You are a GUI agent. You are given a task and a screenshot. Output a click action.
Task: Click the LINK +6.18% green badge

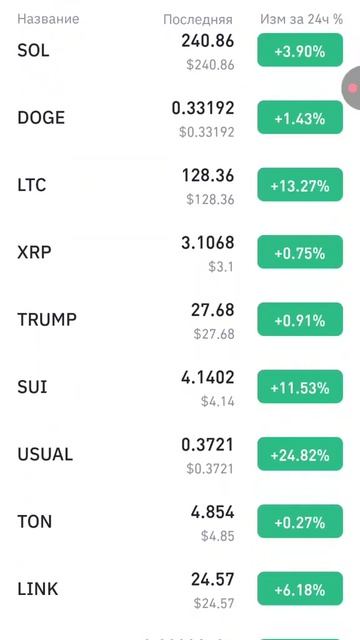[x=300, y=589]
